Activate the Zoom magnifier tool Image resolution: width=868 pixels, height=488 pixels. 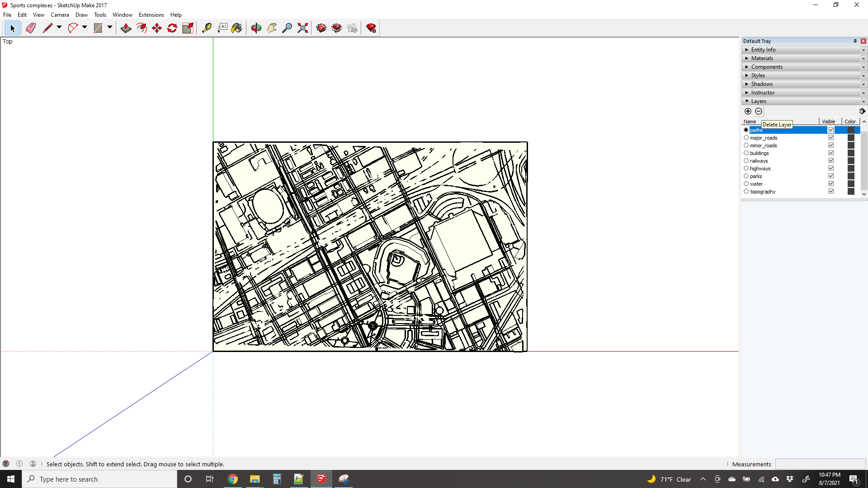point(287,28)
